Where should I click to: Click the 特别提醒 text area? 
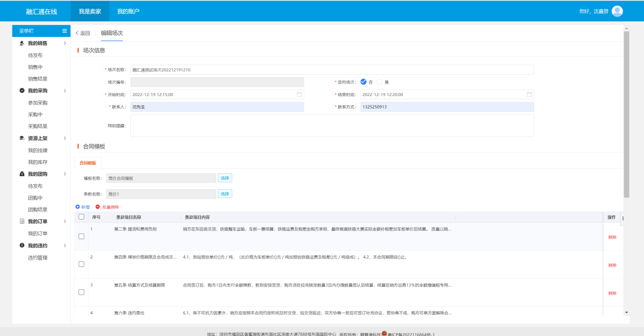(x=332, y=125)
